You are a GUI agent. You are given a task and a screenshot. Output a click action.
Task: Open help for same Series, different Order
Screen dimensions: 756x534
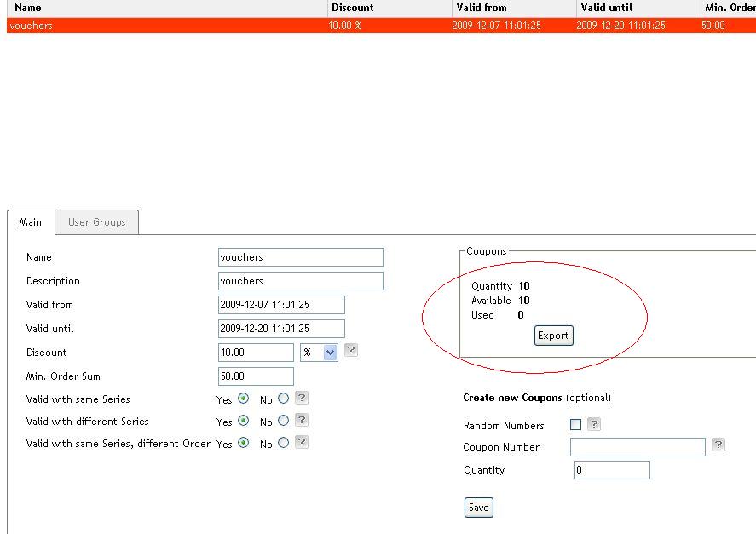301,442
